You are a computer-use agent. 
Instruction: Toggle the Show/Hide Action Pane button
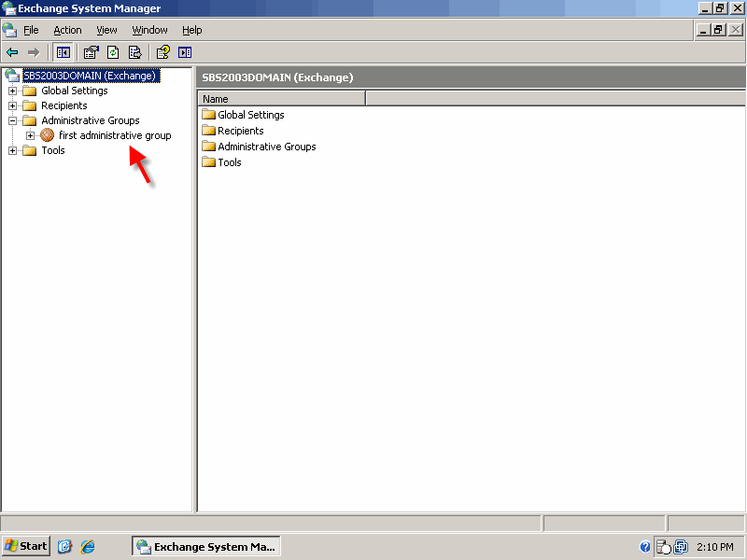pyautogui.click(x=185, y=52)
